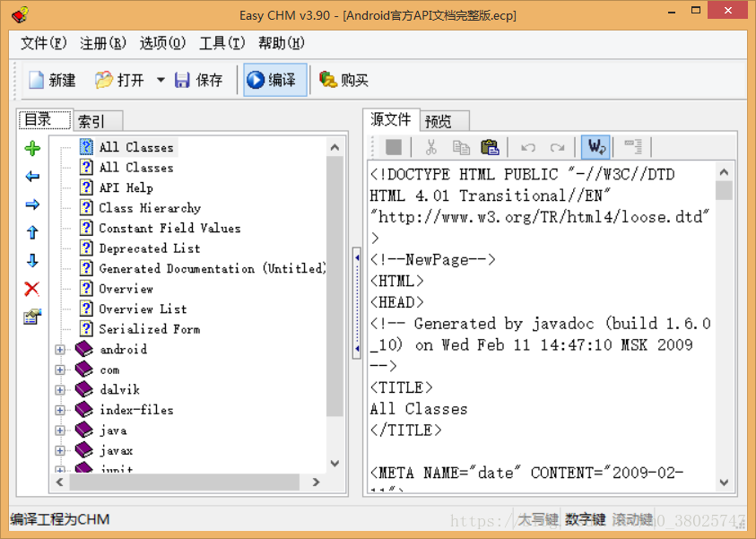Expand the com tree node
This screenshot has height=539, width=756.
click(60, 369)
